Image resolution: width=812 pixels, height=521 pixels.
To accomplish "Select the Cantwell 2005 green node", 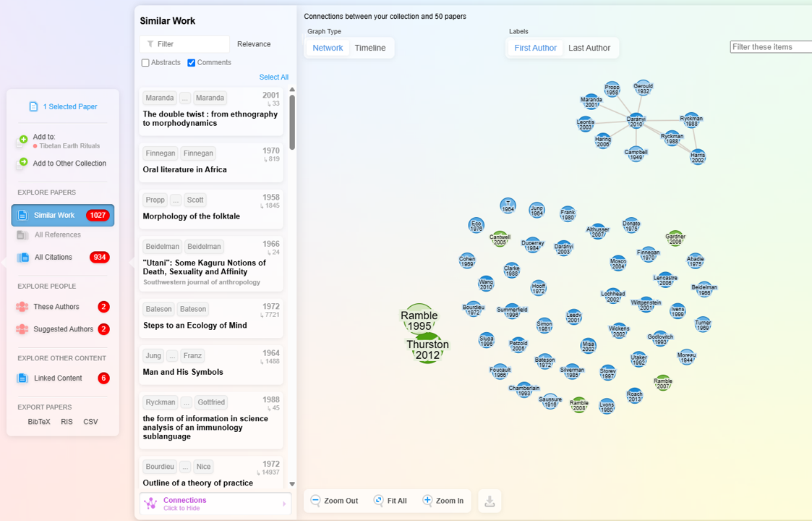I will (499, 239).
